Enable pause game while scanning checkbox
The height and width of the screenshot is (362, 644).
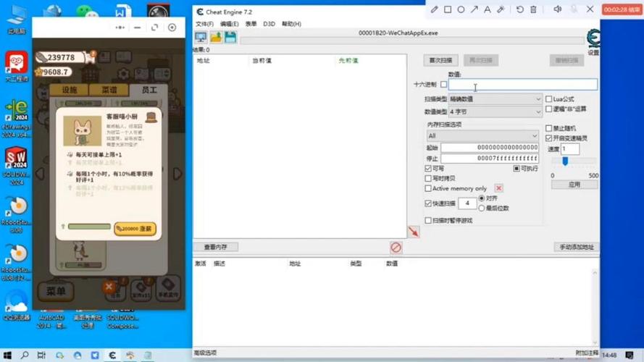tap(428, 220)
